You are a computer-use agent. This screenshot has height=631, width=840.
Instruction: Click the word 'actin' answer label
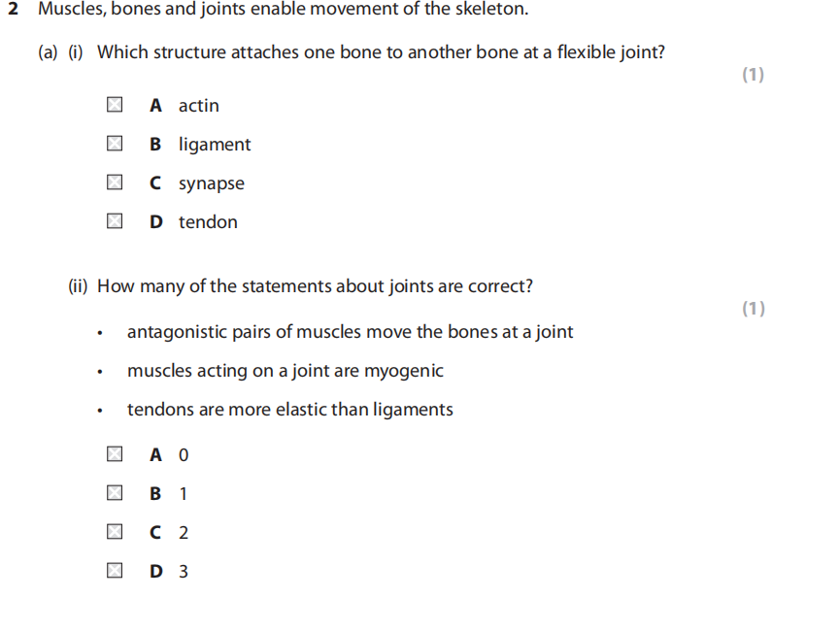point(199,106)
